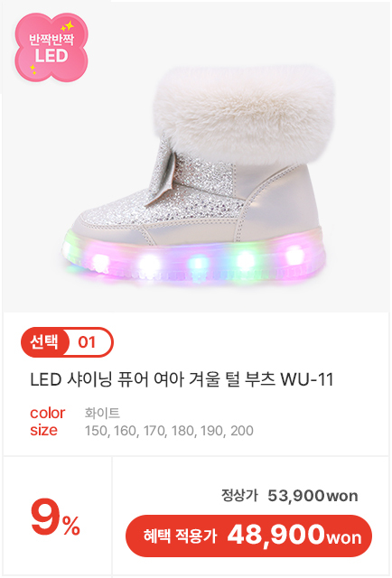Click the yellow sparkle on LED badge

click(67, 26)
